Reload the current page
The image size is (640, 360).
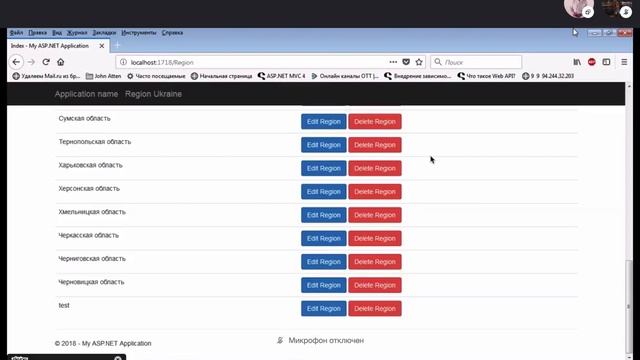(x=46, y=62)
